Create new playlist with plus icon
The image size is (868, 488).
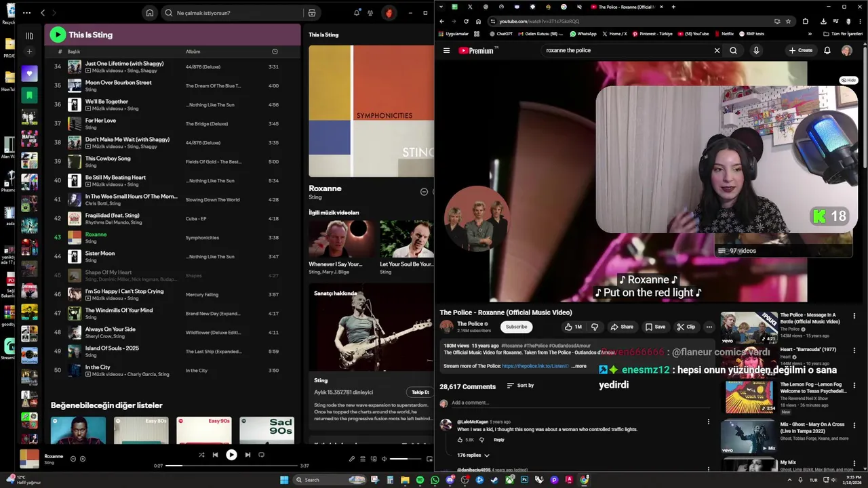point(29,52)
